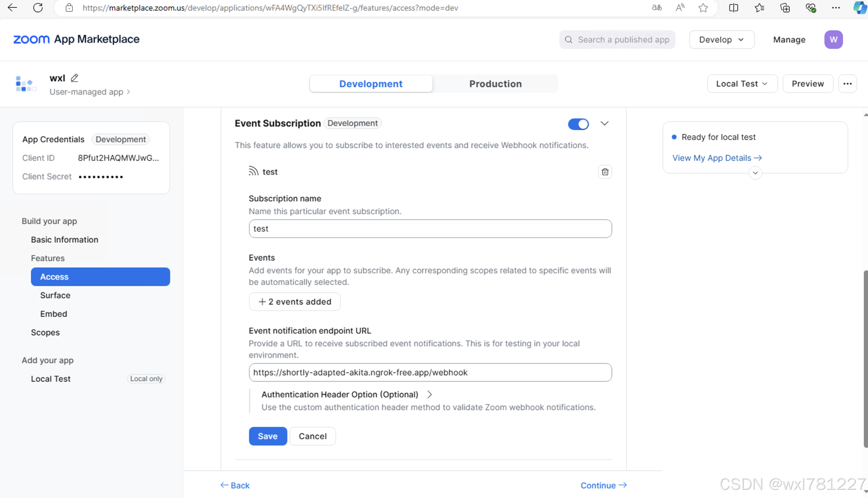
Task: Click the Client ID value
Action: 118,158
